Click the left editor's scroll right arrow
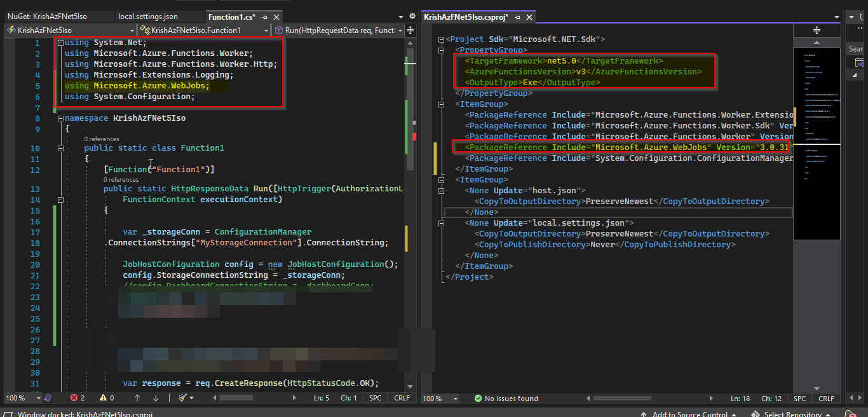The height and width of the screenshot is (417, 868). [x=294, y=399]
